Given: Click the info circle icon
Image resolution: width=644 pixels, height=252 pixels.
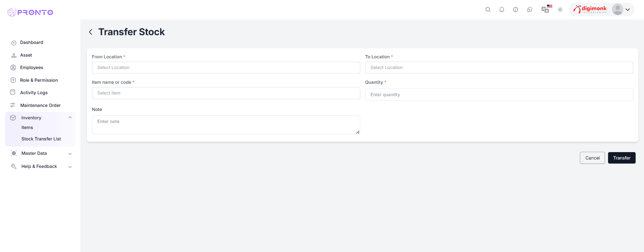Looking at the screenshot, I should click(x=515, y=10).
